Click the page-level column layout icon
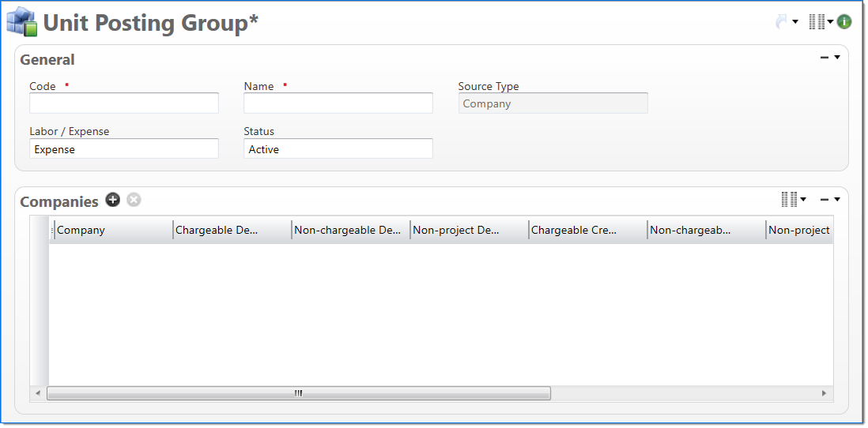Image resolution: width=868 pixels, height=428 pixels. point(817,22)
